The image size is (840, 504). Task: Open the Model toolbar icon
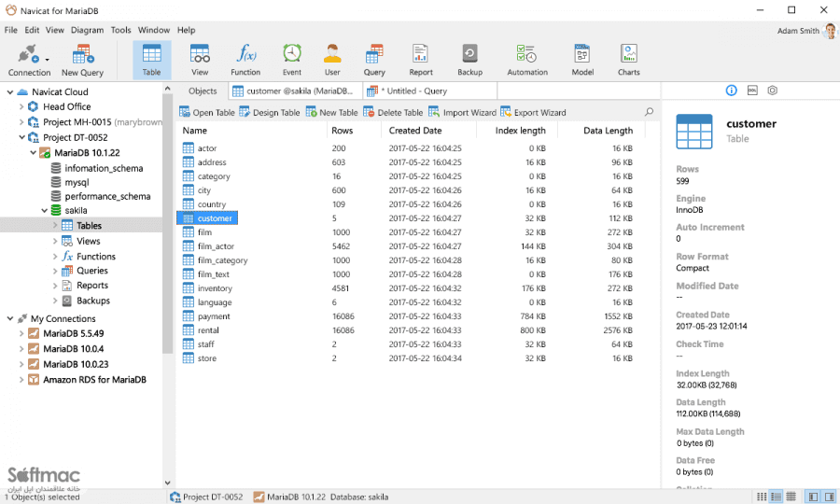click(x=582, y=60)
